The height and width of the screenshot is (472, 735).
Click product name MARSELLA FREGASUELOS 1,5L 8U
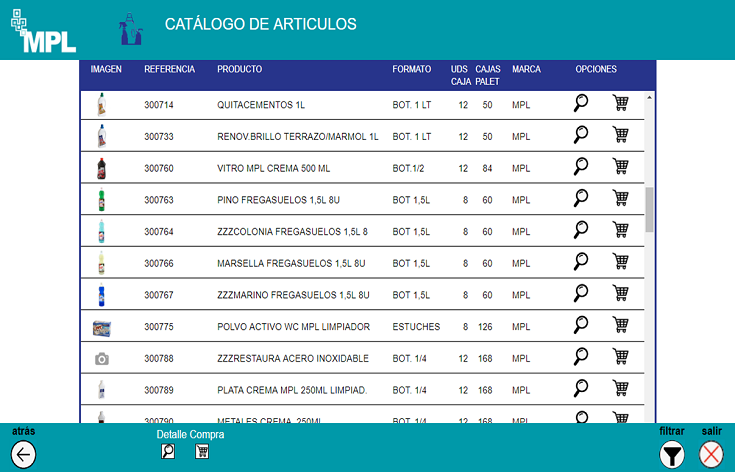tap(291, 263)
